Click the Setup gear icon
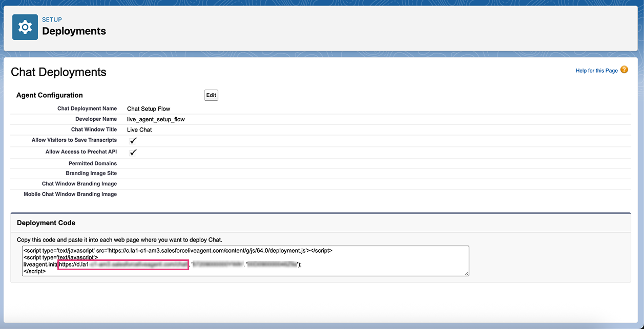The width and height of the screenshot is (644, 329). tap(25, 27)
